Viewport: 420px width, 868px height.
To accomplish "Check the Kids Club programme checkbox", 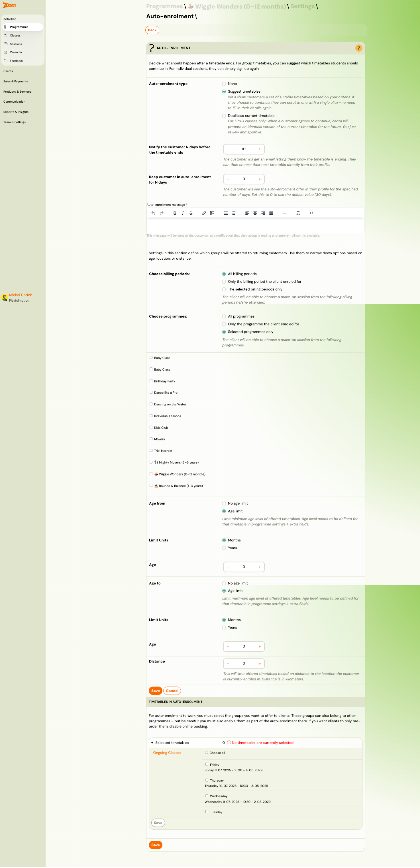I will point(151,427).
